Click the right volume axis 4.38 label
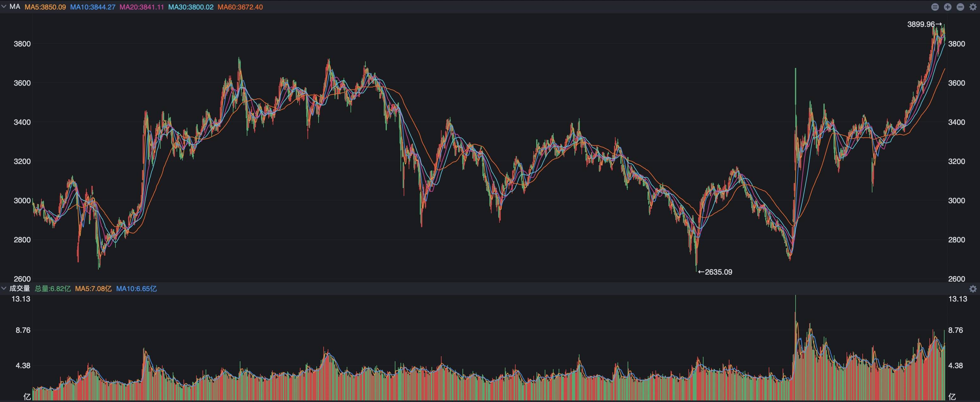The image size is (980, 402). tap(956, 366)
